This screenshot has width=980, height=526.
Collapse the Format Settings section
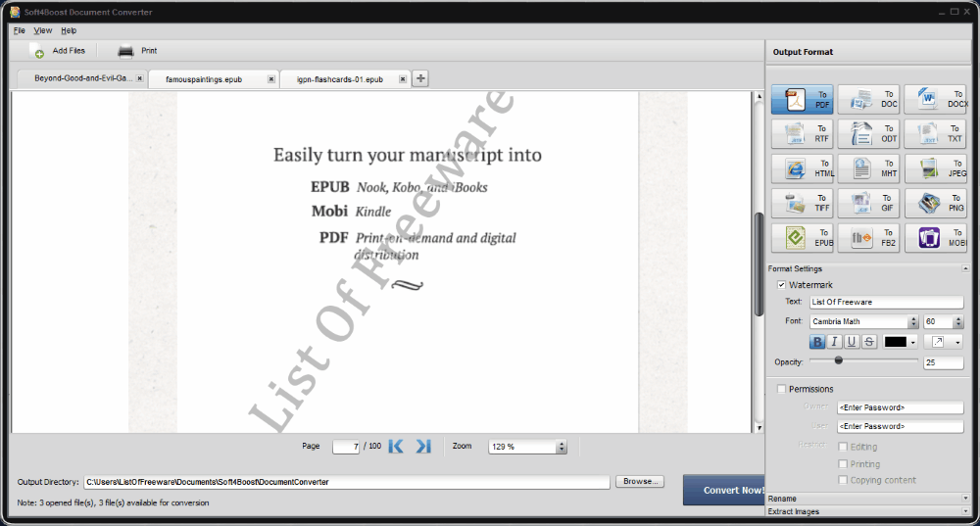[x=965, y=268]
